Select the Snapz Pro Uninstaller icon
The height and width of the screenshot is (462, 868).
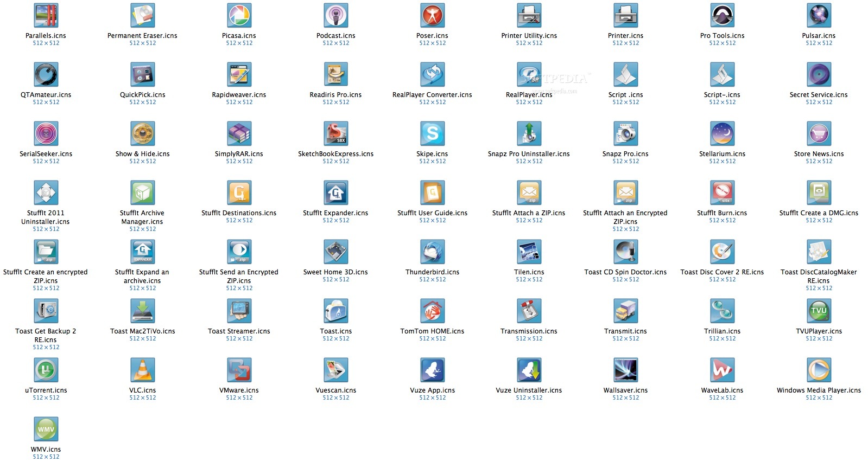pyautogui.click(x=529, y=134)
